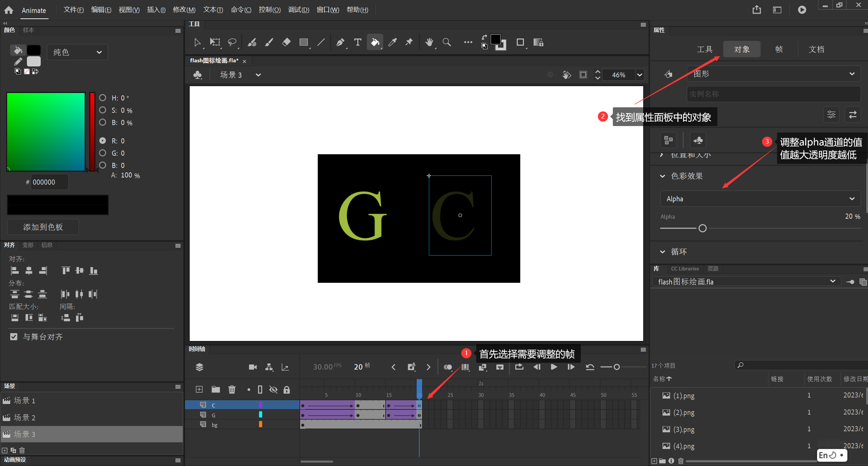This screenshot has height=466, width=868.
Task: Select the H hue radio button
Action: click(x=103, y=98)
